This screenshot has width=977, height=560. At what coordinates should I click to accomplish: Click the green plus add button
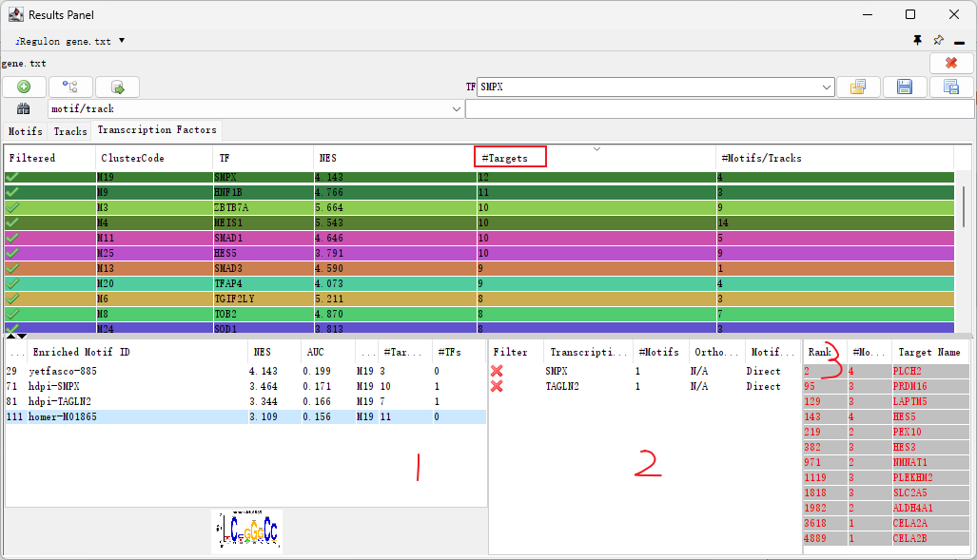point(25,87)
